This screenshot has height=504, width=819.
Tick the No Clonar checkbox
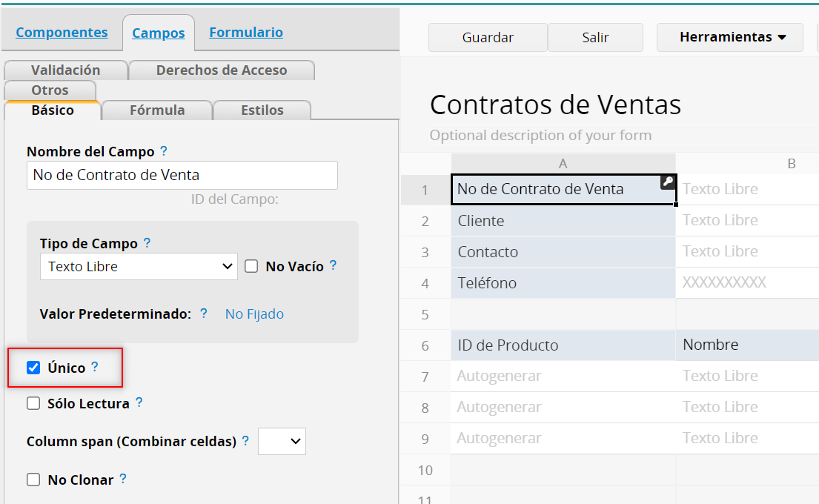pyautogui.click(x=33, y=480)
